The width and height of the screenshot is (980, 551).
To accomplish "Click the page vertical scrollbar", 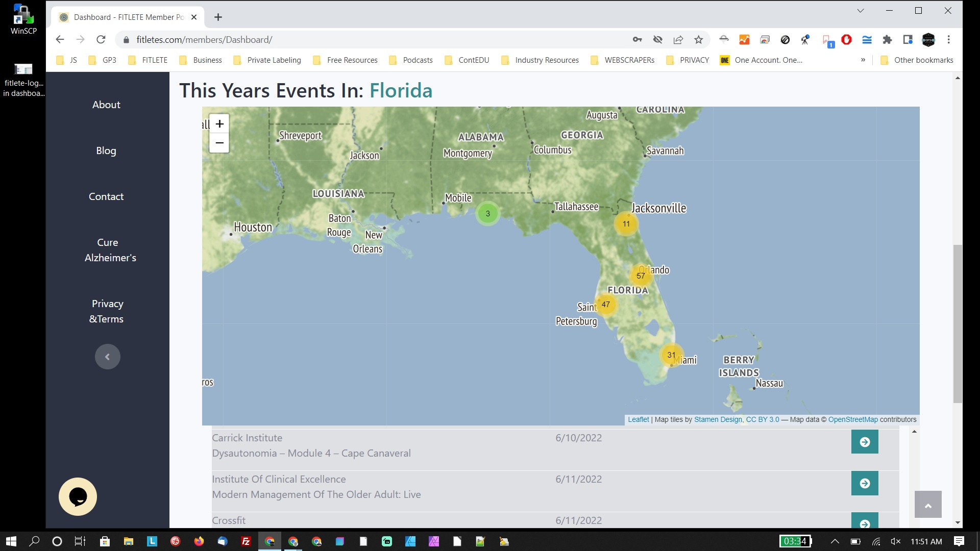I will click(x=958, y=324).
